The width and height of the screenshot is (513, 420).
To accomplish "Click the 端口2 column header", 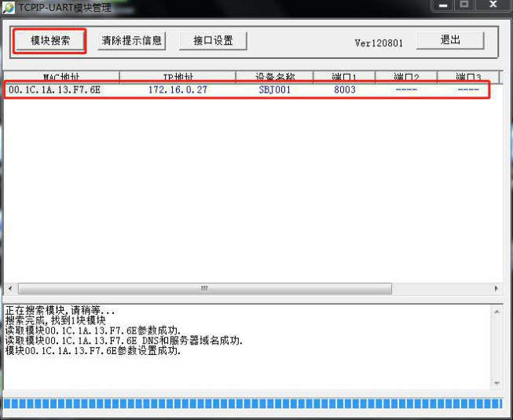I will 406,77.
